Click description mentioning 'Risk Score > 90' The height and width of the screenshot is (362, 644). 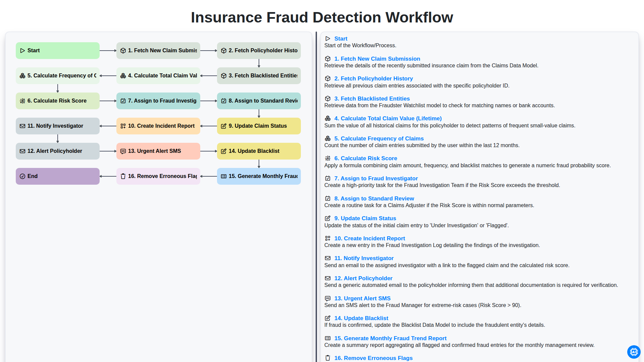[x=423, y=305]
